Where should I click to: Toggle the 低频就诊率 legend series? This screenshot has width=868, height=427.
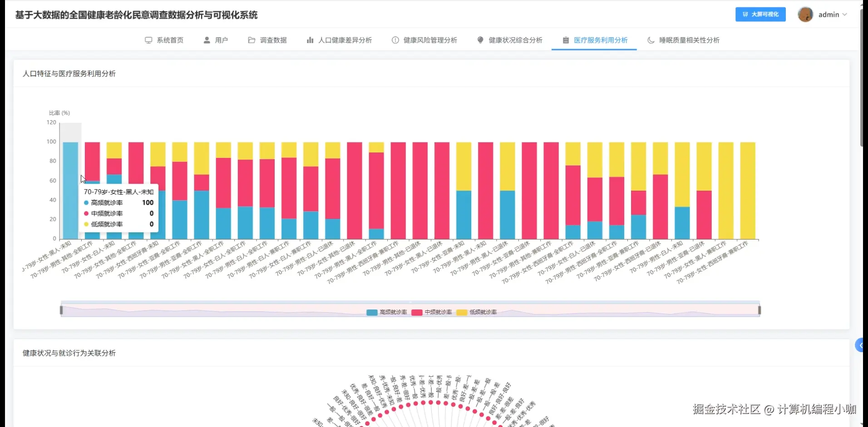click(477, 312)
